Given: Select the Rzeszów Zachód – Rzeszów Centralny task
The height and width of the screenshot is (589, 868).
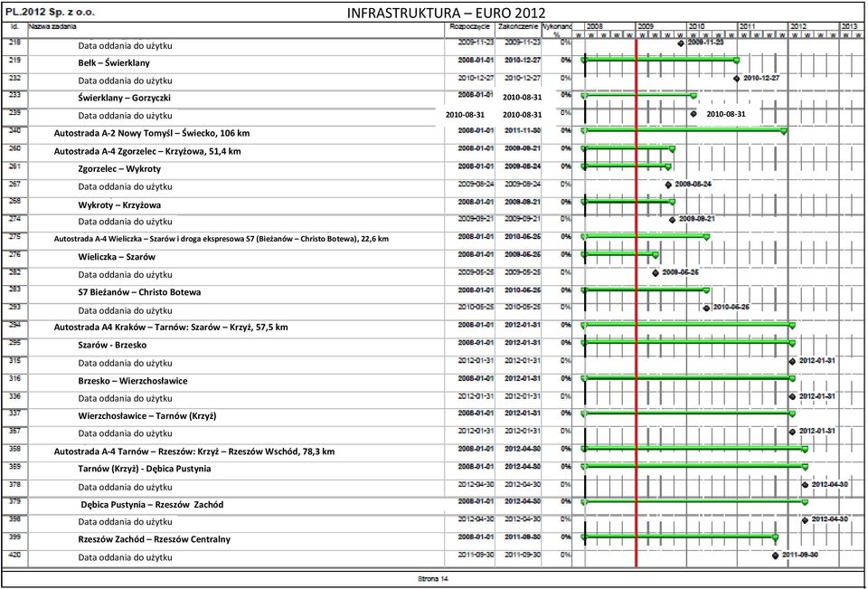Looking at the screenshot, I should click(155, 539).
